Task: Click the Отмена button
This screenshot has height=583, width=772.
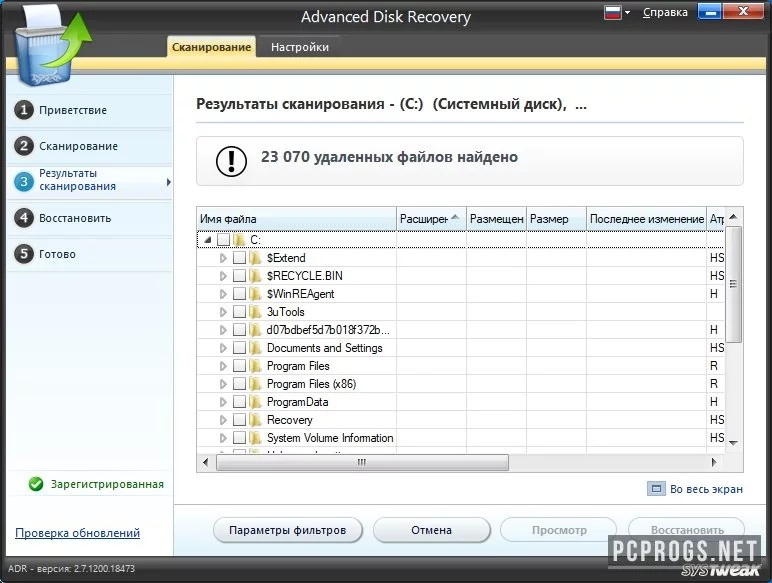Action: click(431, 530)
